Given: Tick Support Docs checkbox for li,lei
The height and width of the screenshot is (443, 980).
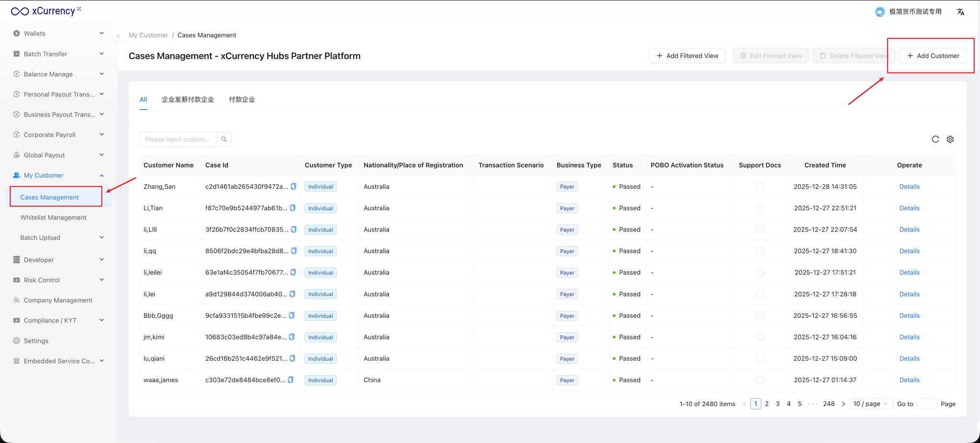Looking at the screenshot, I should (760, 294).
